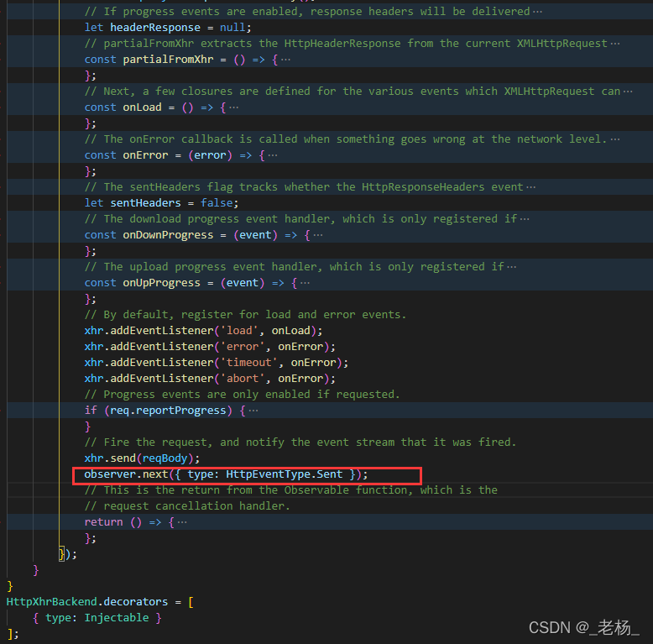Image resolution: width=653 pixels, height=644 pixels.
Task: Click the 'abort' string in addEventListener
Action: tap(242, 379)
